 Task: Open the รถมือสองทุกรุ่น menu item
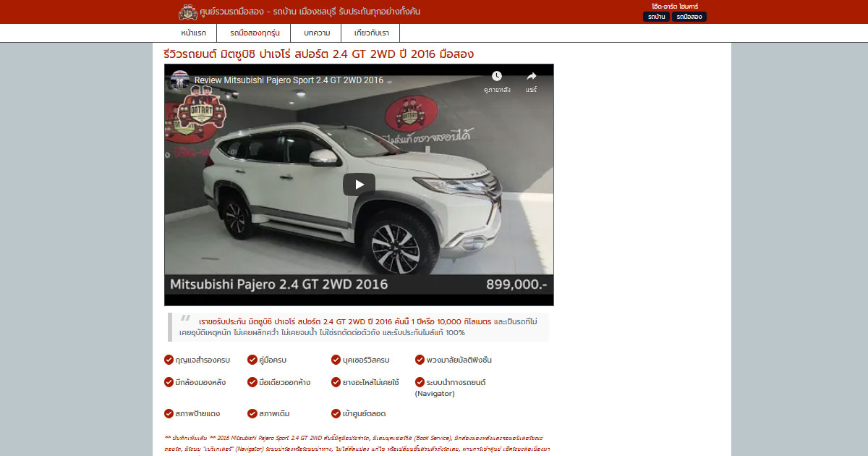(254, 33)
